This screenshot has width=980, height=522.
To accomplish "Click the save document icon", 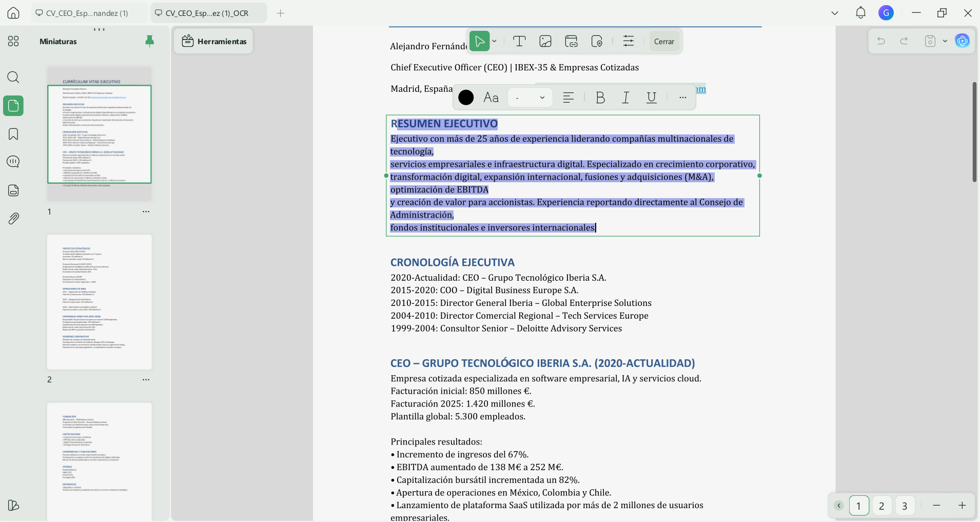I will tap(930, 41).
